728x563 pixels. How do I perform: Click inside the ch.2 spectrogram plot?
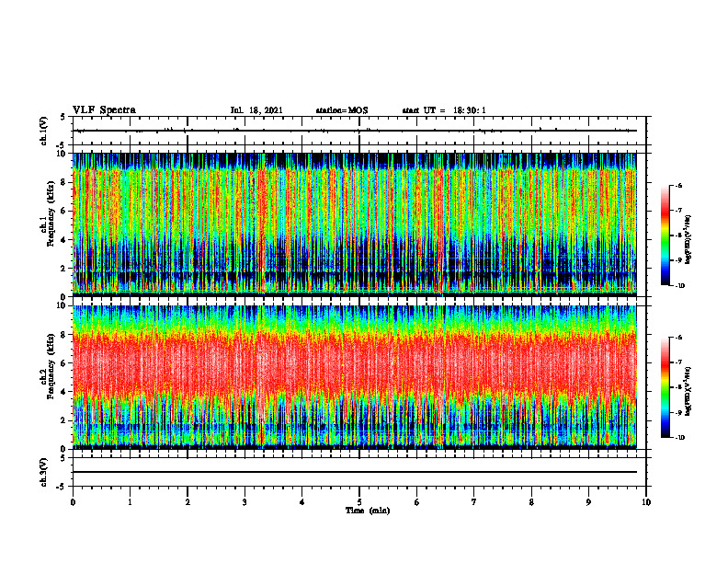tap(355, 376)
